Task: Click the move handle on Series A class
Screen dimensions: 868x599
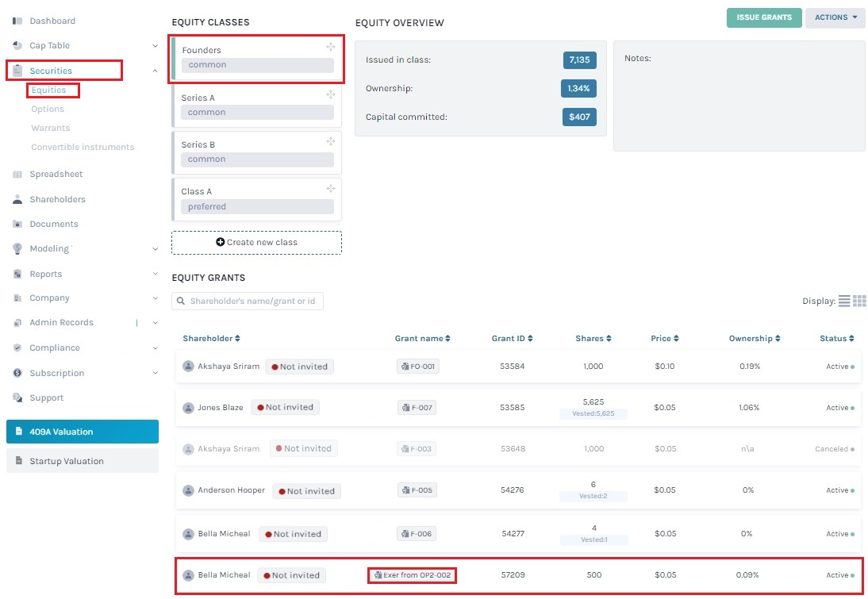Action: pyautogui.click(x=331, y=94)
